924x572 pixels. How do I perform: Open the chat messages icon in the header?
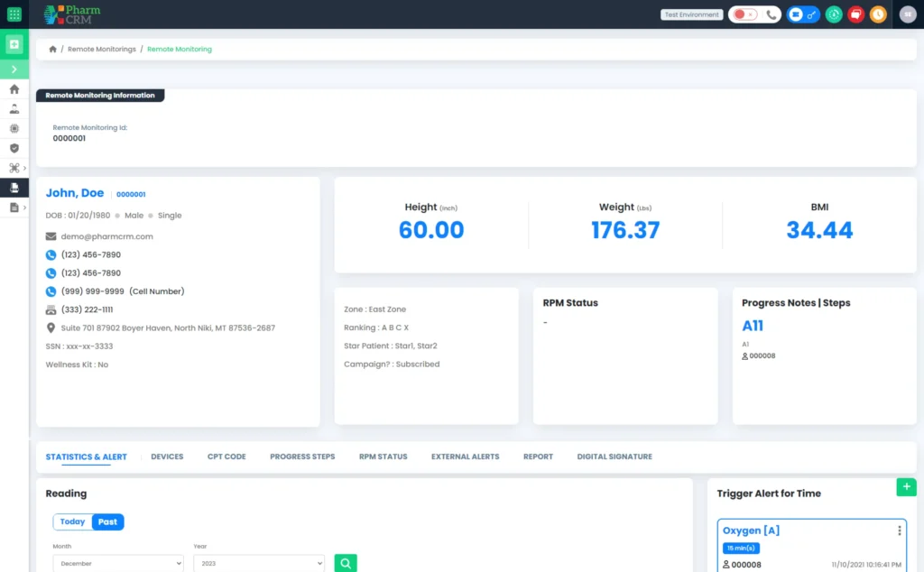click(x=855, y=14)
